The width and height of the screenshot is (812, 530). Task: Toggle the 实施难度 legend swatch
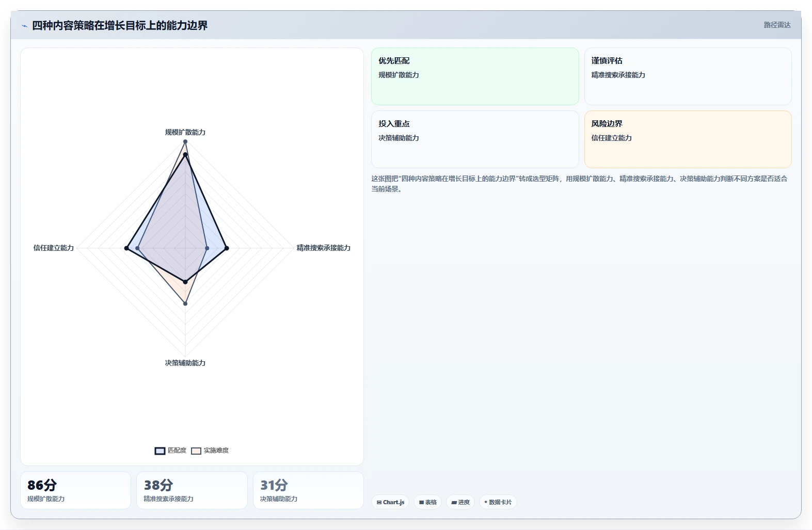pyautogui.click(x=196, y=451)
